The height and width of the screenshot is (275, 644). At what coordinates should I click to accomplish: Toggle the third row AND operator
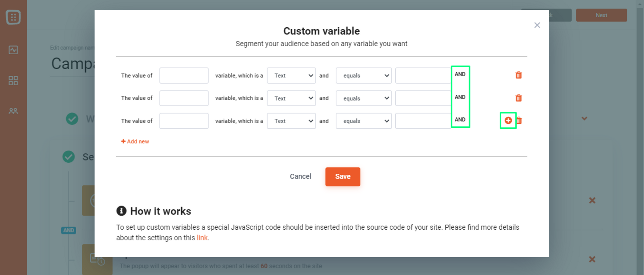tap(460, 120)
